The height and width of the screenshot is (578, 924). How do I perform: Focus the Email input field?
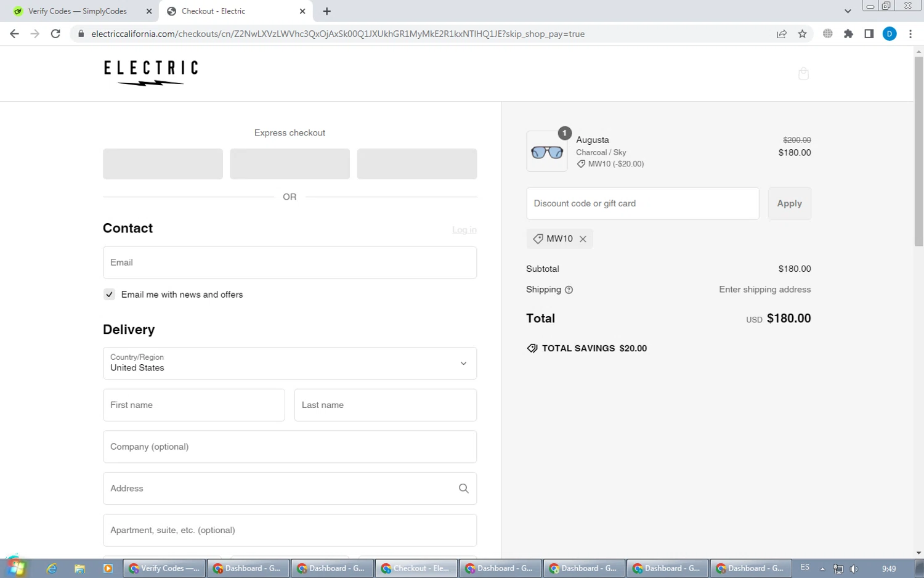click(x=290, y=263)
